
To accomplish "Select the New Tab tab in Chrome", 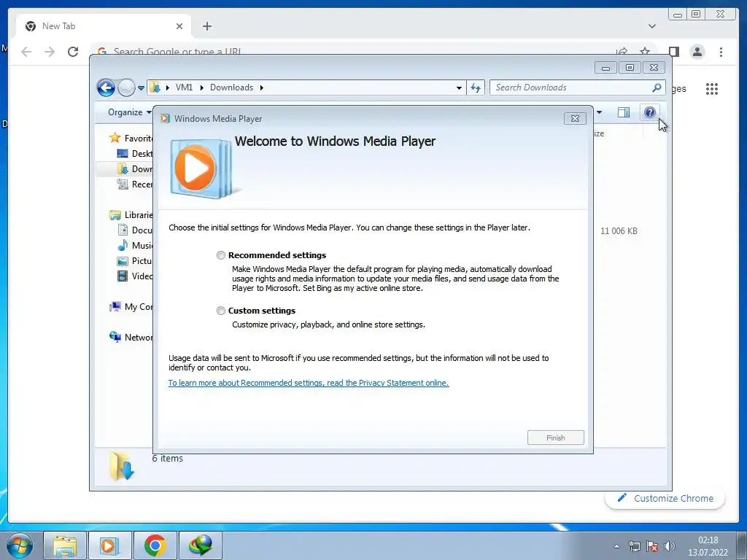I will tap(104, 26).
